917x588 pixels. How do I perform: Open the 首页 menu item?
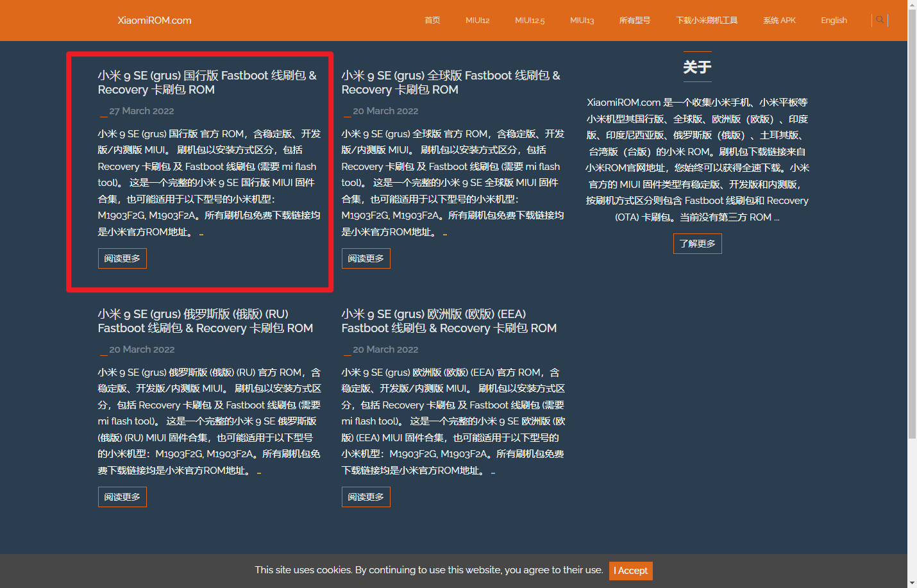pyautogui.click(x=432, y=21)
